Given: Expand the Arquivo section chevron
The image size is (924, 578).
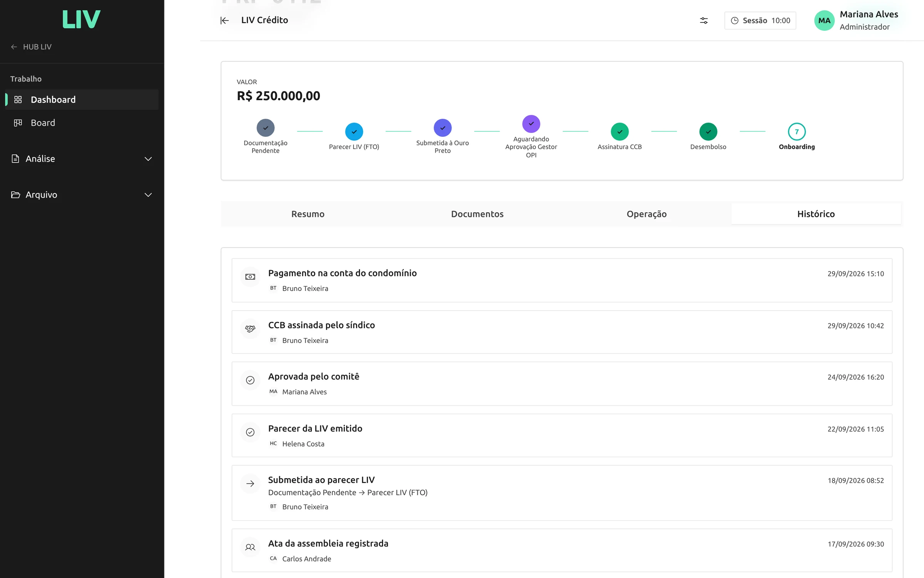Looking at the screenshot, I should pos(148,195).
